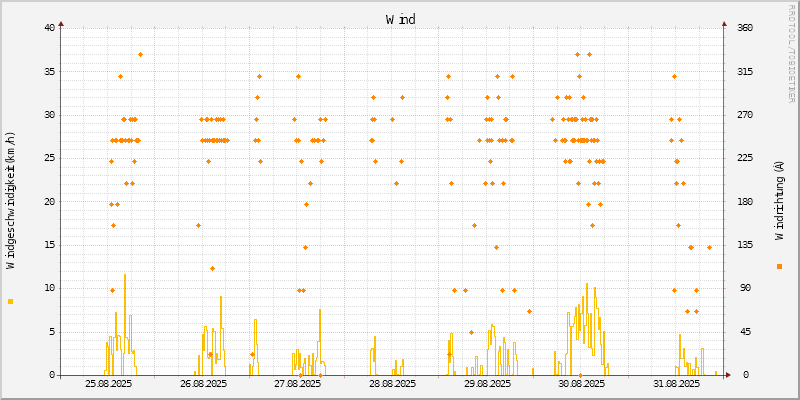Click the 40 tick on the left axis
800x400 pixels.
tap(49, 28)
